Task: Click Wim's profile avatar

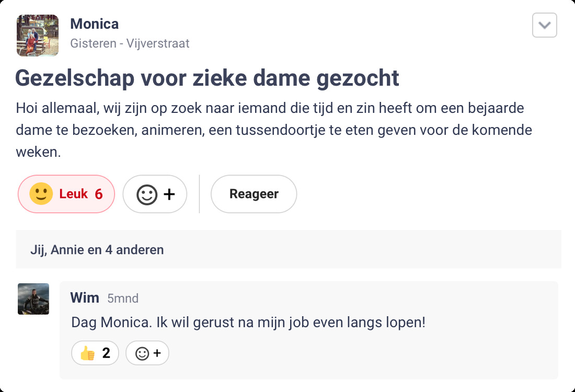Action: tap(33, 299)
